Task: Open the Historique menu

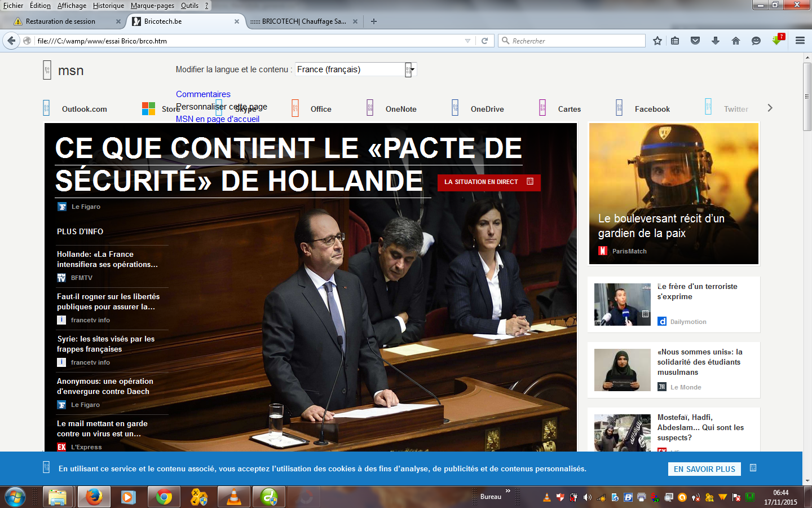Action: point(108,6)
